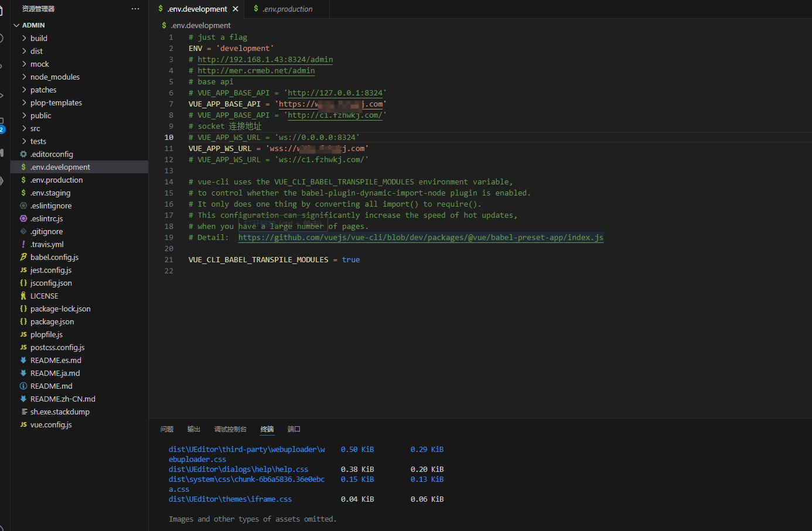Select the .env.development editor tab
The width and height of the screenshot is (812, 531).
pos(197,9)
